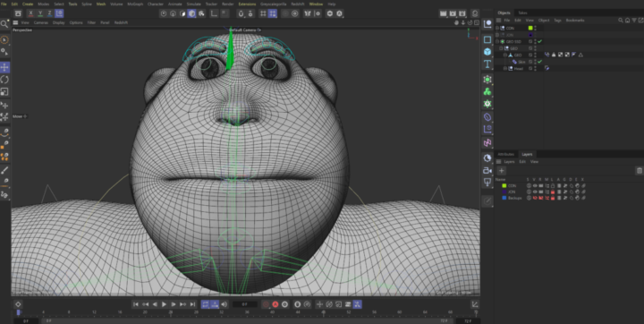The image size is (644, 324).
Task: Open the Tags menu in Objects manager
Action: coord(557,21)
